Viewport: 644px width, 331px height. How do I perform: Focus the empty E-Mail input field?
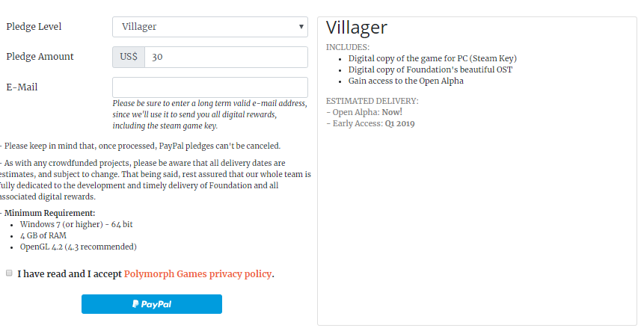209,87
